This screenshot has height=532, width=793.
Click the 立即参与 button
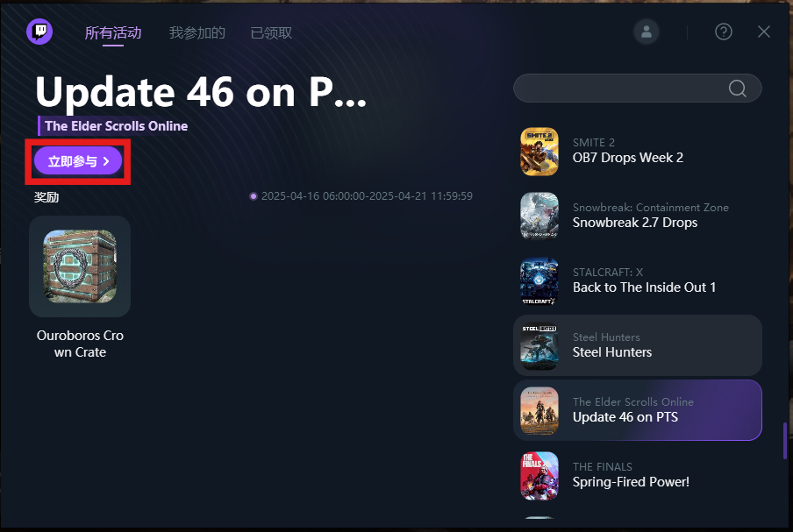point(78,161)
